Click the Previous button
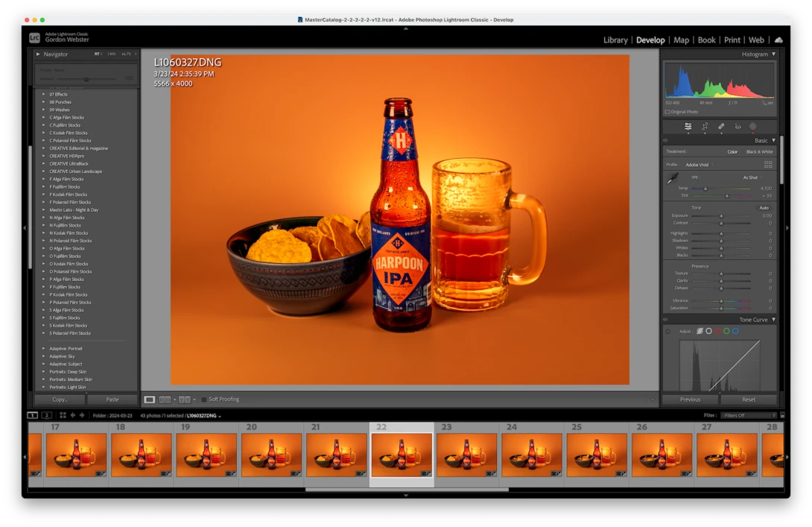The height and width of the screenshot is (527, 812). click(691, 400)
